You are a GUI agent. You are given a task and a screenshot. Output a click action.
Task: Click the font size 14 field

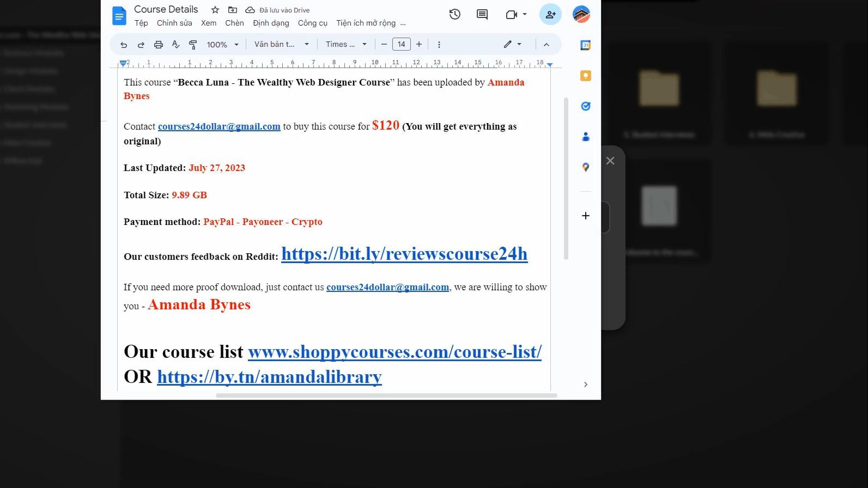click(402, 45)
